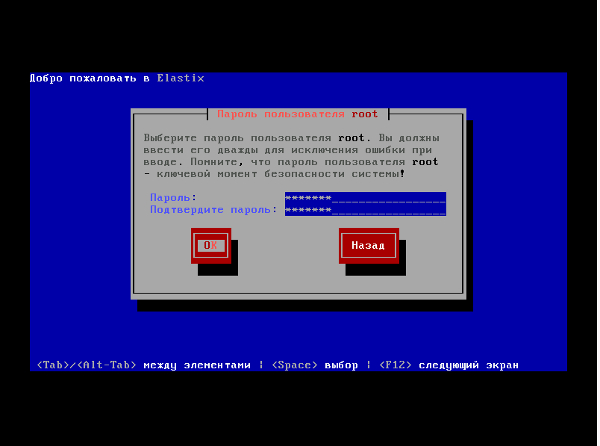Click the '<Tab>/<Alt-Tab> между элементами' hint
Image resolution: width=600 pixels, height=446 pixels.
click(x=143, y=365)
